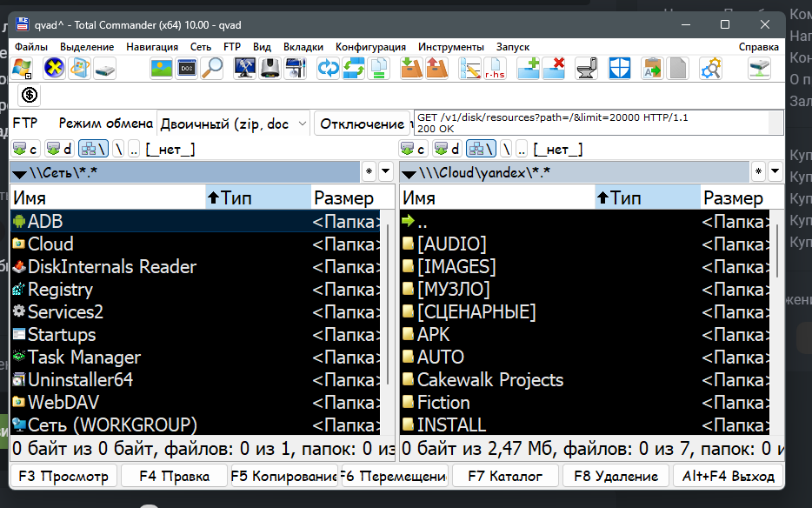Click the Windows flag with orange orbit icon

pyautogui.click(x=79, y=69)
